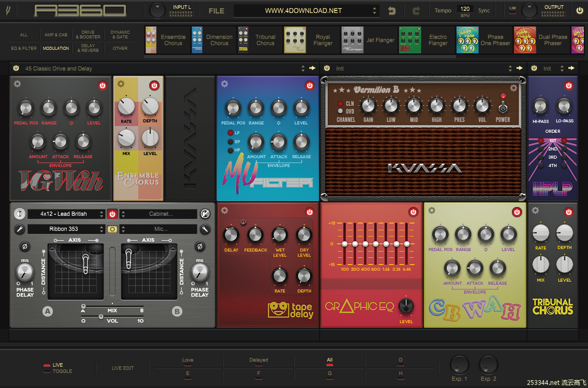This screenshot has height=388, width=588.
Task: Open the Mic... selector for cabinet B
Action: tap(158, 229)
